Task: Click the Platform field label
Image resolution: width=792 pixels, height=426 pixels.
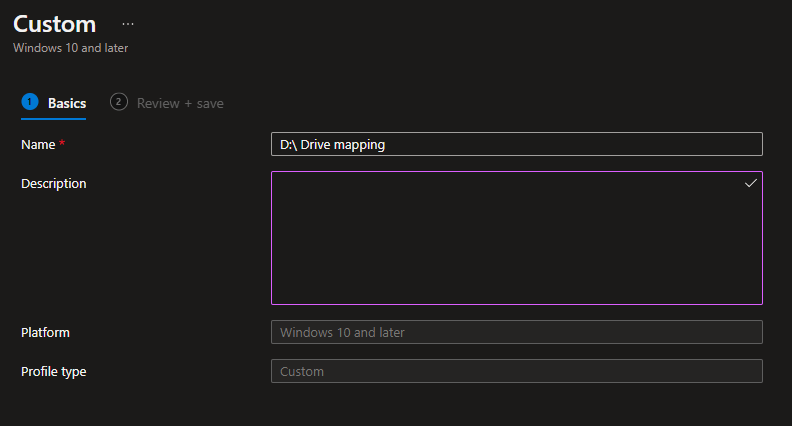Action: click(45, 332)
